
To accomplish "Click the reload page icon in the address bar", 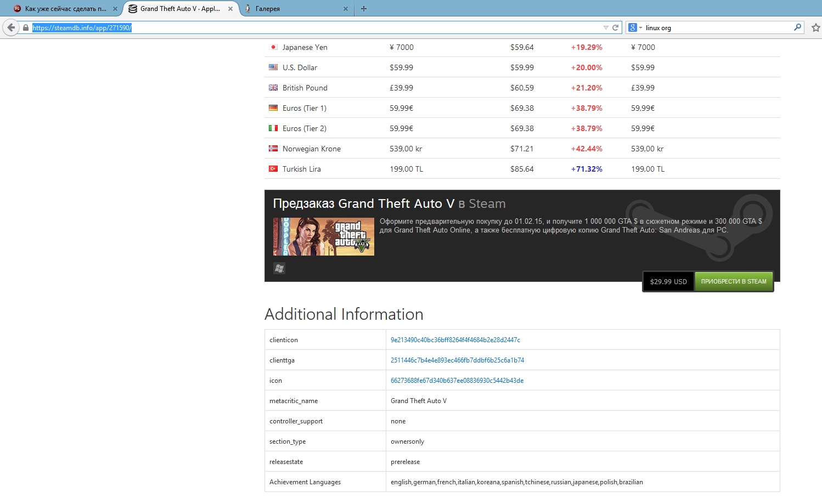I will tap(616, 27).
